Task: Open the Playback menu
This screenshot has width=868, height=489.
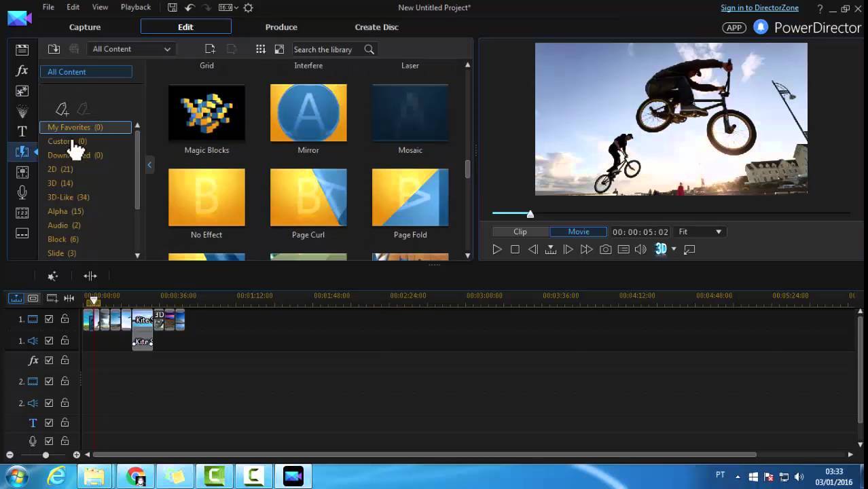Action: 136,7
